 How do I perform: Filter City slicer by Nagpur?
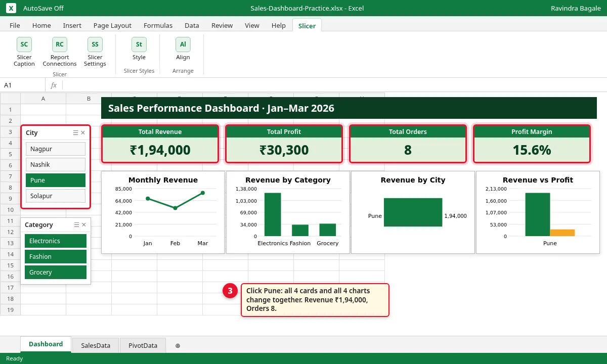[56, 149]
